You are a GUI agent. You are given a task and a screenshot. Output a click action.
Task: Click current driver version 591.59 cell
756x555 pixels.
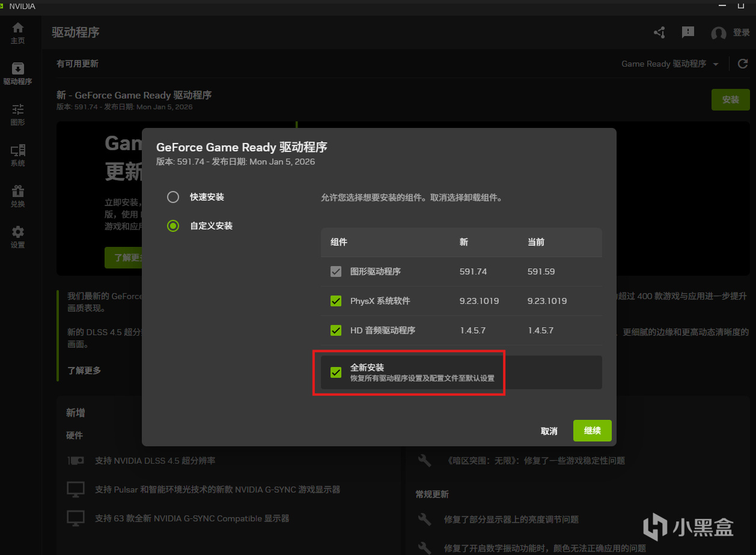541,271
